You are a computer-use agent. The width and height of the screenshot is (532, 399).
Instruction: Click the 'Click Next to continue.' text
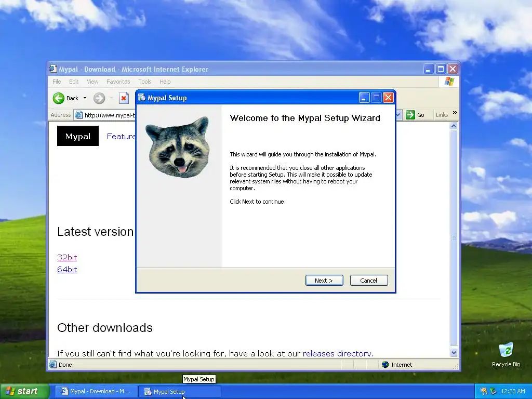258,202
